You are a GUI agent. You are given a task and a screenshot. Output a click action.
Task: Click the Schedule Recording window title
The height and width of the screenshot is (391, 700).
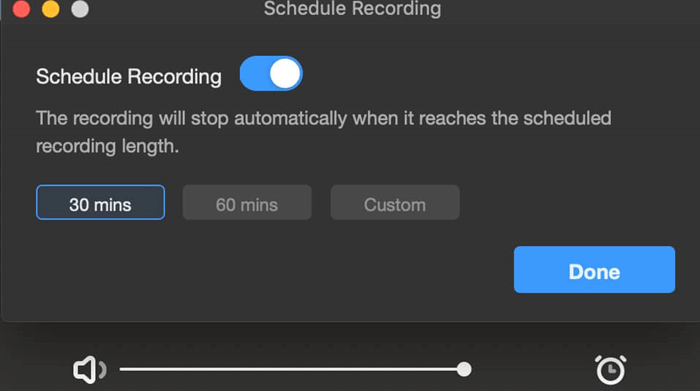352,8
